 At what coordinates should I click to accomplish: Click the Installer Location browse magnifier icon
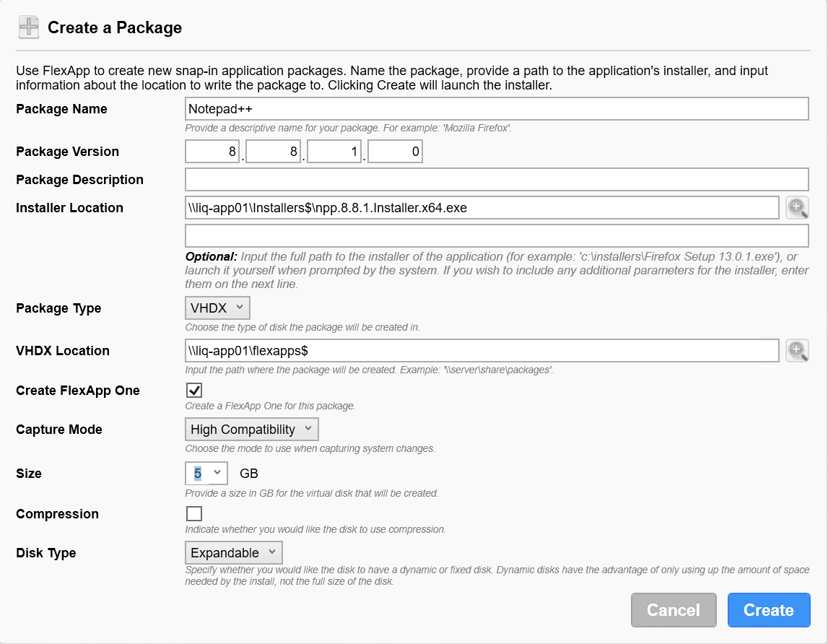tap(797, 208)
